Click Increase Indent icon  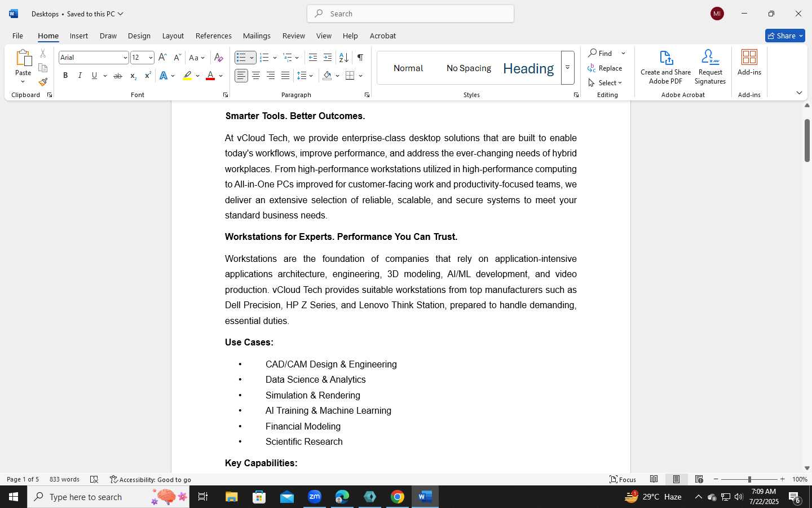[x=328, y=58]
